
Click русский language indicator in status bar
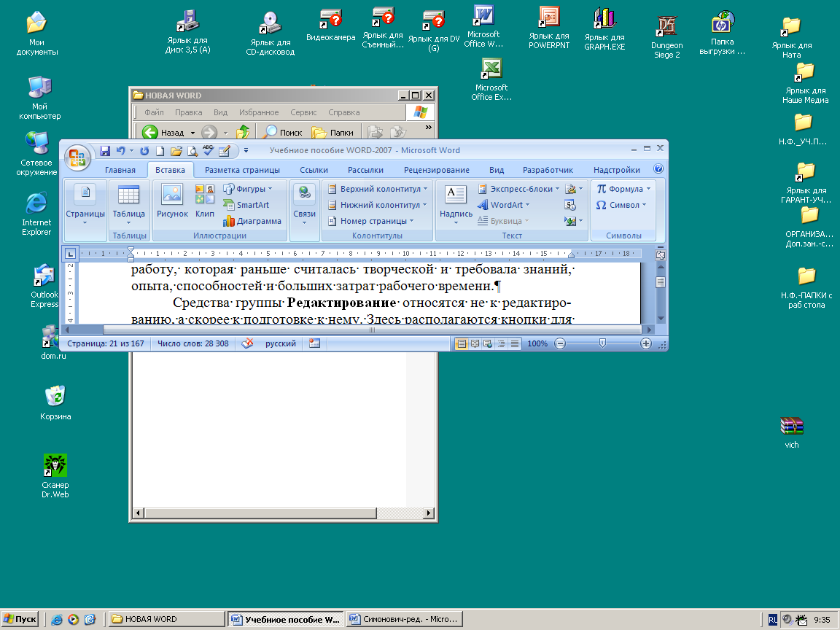280,343
